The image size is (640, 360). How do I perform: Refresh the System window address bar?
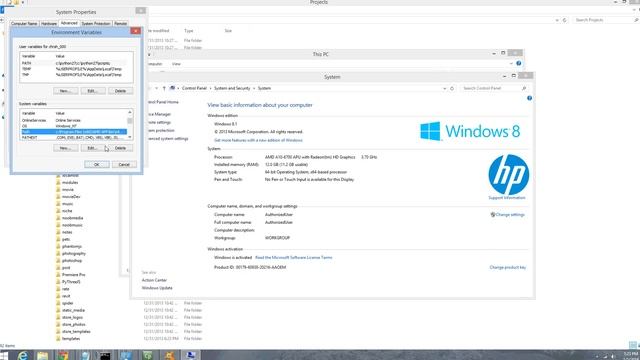(x=452, y=88)
